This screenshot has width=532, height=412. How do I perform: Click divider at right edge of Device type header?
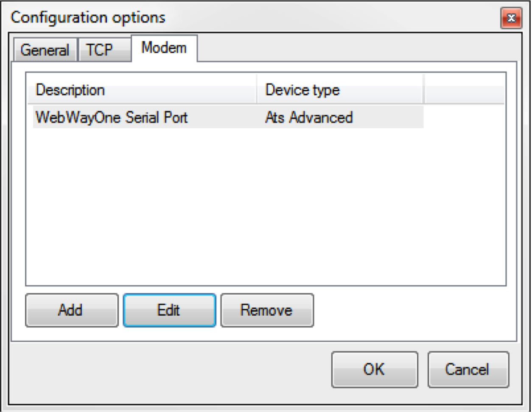(423, 90)
